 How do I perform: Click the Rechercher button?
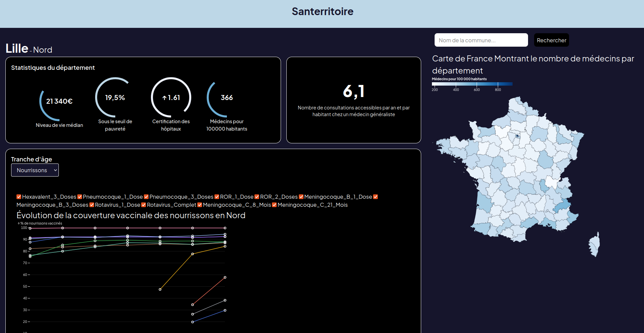pos(551,40)
